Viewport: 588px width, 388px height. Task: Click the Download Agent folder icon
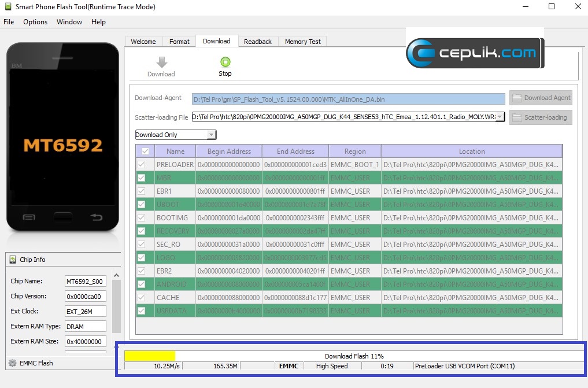[x=517, y=98]
